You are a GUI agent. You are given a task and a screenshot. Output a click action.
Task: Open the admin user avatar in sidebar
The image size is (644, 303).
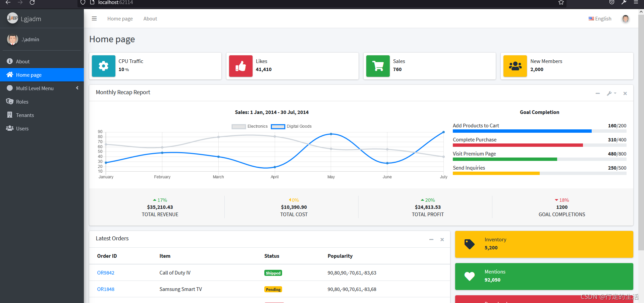tap(12, 39)
